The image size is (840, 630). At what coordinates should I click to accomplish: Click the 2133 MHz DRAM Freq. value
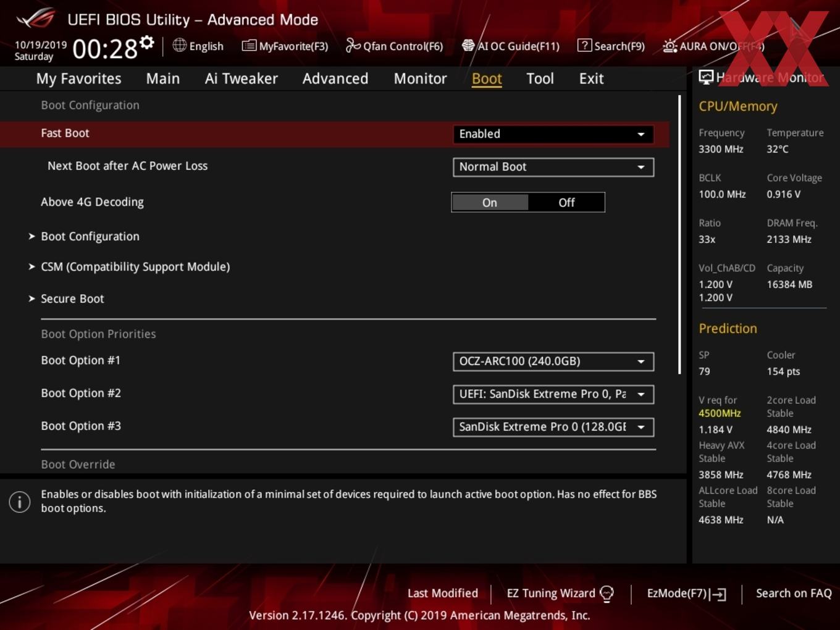(x=789, y=240)
